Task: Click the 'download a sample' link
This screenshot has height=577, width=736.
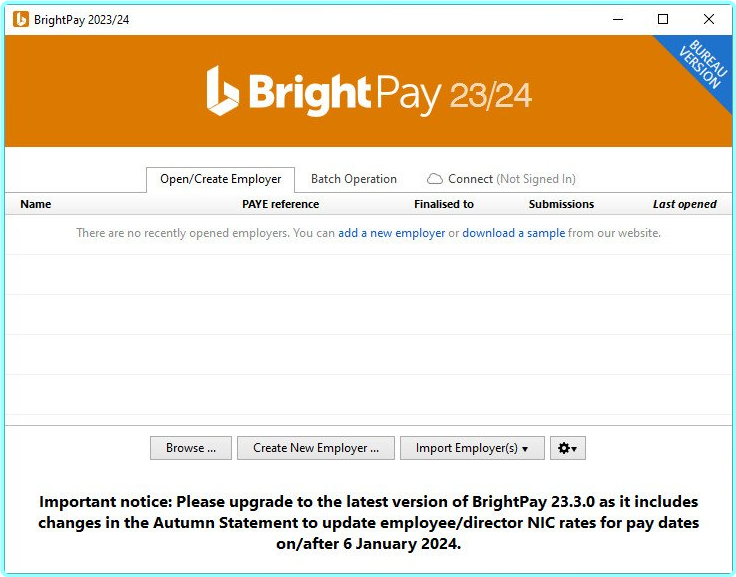Action: 513,233
